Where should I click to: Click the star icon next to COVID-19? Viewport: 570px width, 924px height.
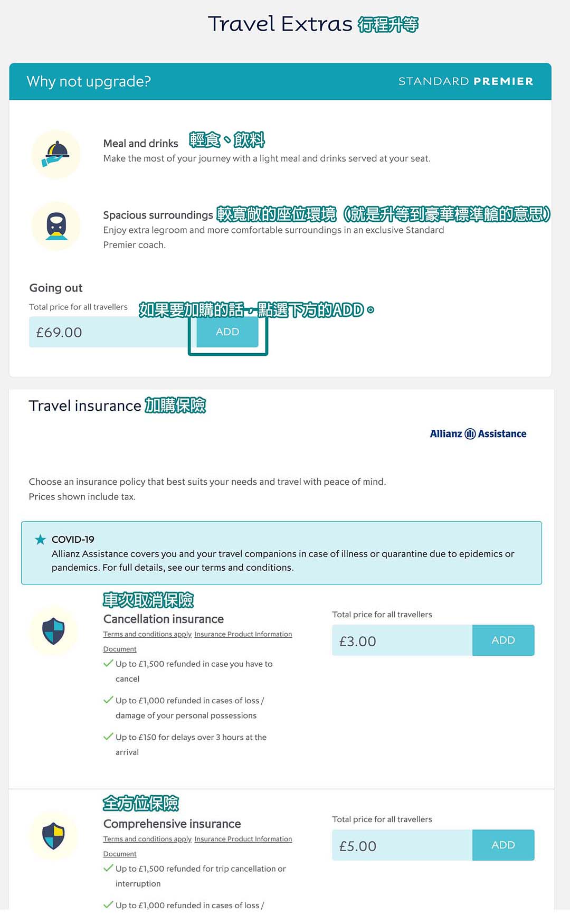coord(40,540)
